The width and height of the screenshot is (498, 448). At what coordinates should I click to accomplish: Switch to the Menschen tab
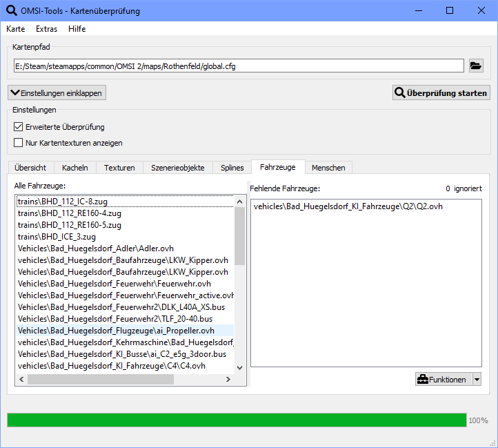[328, 167]
